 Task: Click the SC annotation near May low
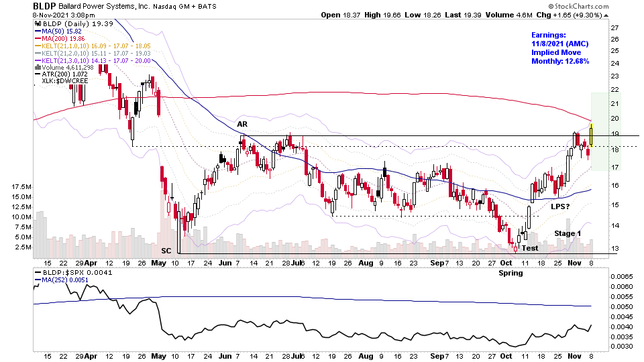pos(166,251)
